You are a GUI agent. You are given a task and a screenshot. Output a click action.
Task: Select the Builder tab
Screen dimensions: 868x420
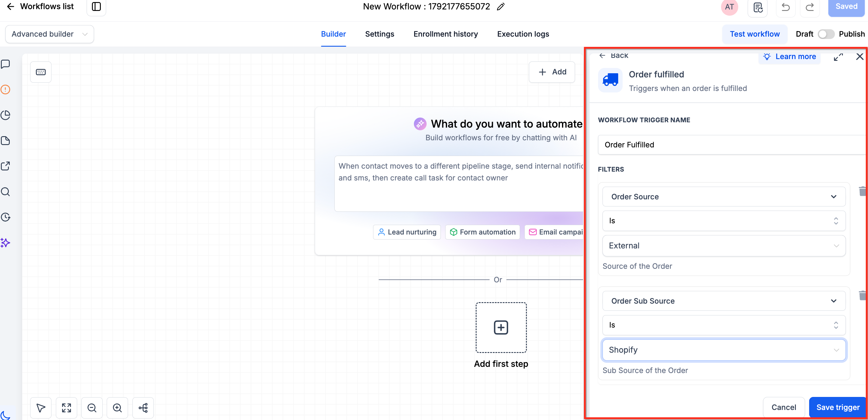pos(333,34)
